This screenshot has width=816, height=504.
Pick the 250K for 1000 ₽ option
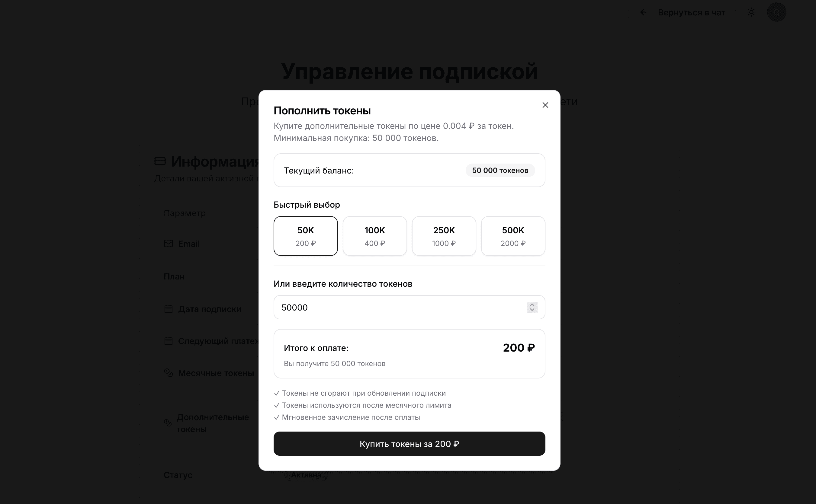click(444, 236)
